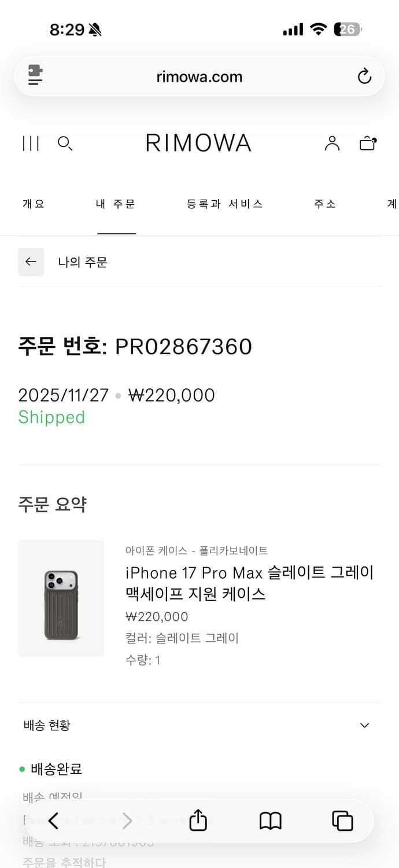Select the 주소 menu item

tap(324, 204)
